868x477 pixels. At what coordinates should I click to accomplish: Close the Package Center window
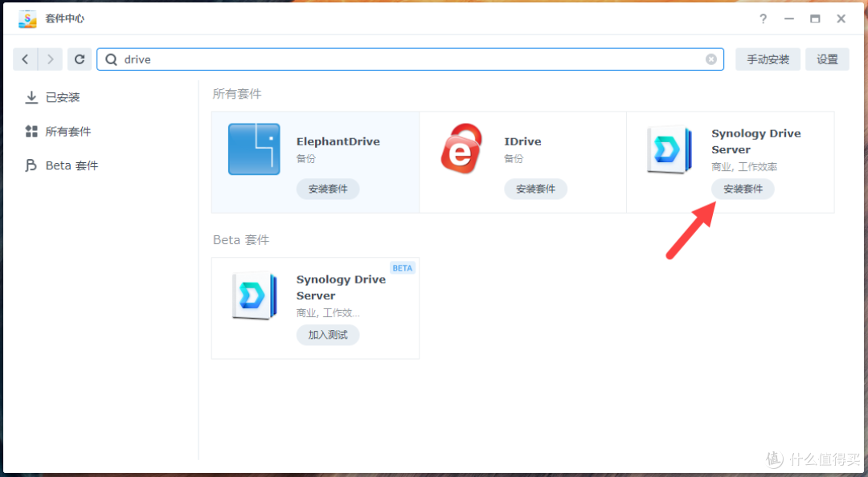[841, 18]
